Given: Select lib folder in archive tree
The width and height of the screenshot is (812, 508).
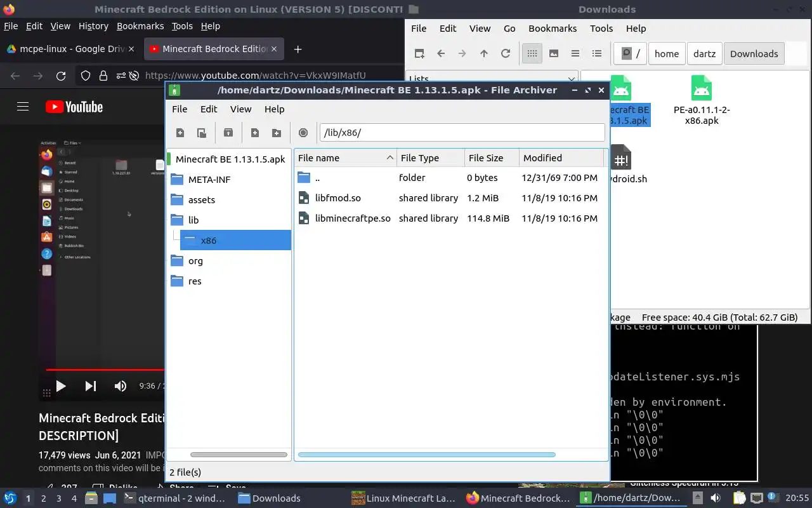Looking at the screenshot, I should click(193, 220).
